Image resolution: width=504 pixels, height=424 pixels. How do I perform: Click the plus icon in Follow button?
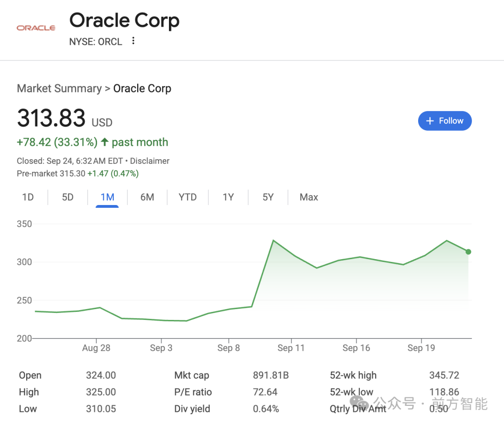click(430, 121)
